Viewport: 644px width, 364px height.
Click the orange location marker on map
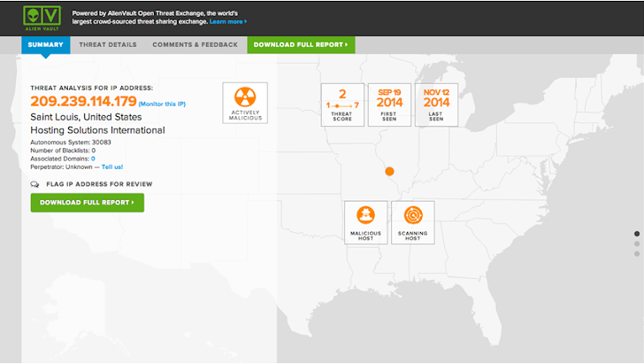389,171
